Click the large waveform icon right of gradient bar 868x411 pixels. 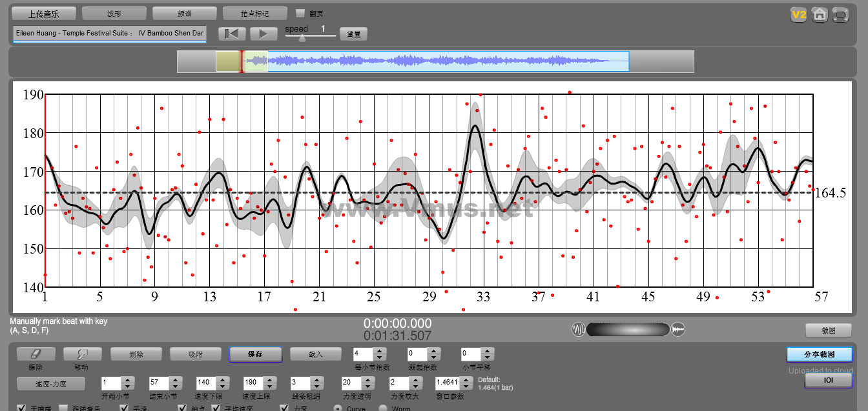678,330
